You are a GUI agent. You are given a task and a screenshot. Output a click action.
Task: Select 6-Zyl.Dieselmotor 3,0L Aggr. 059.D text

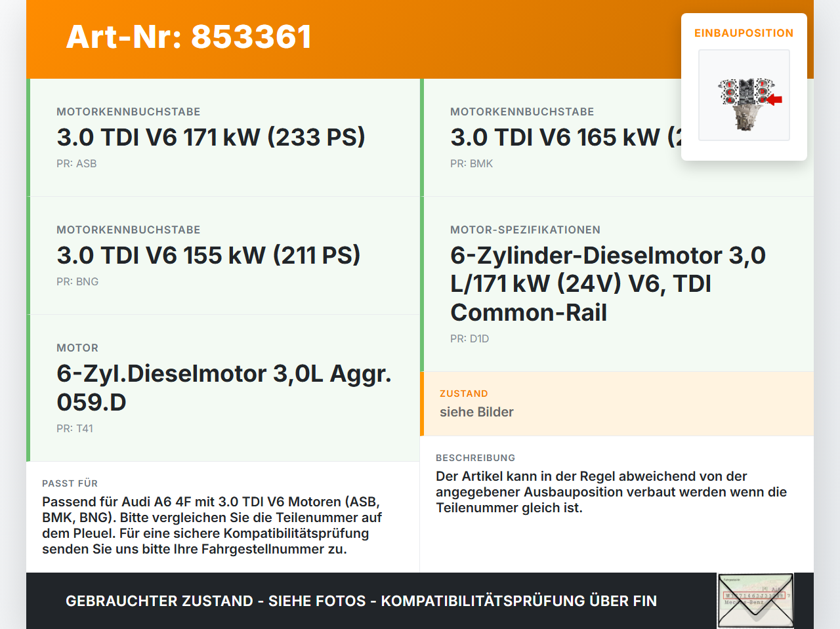[224, 388]
